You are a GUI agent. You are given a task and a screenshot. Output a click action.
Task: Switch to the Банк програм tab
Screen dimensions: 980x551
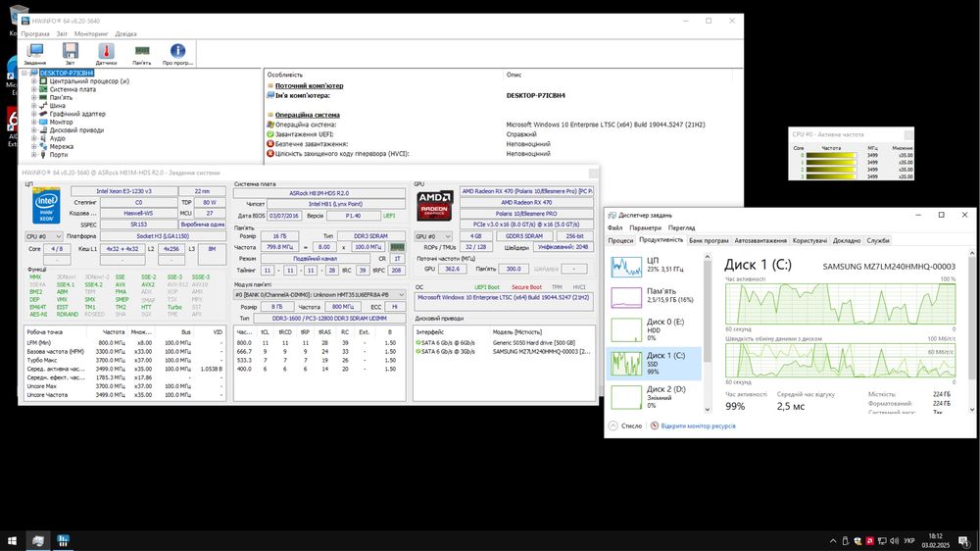(x=709, y=241)
